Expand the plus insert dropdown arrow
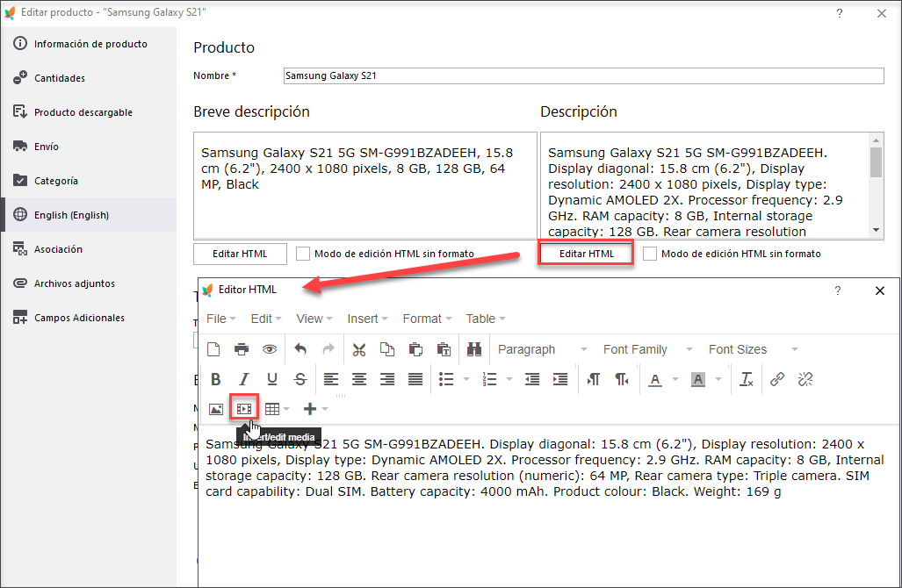The height and width of the screenshot is (588, 902). tap(325, 409)
